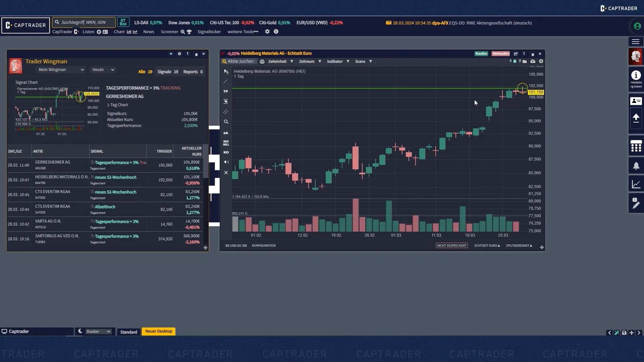This screenshot has height=362, width=644.
Task: Open the BUY SELL marker tool
Action: pyautogui.click(x=226, y=143)
